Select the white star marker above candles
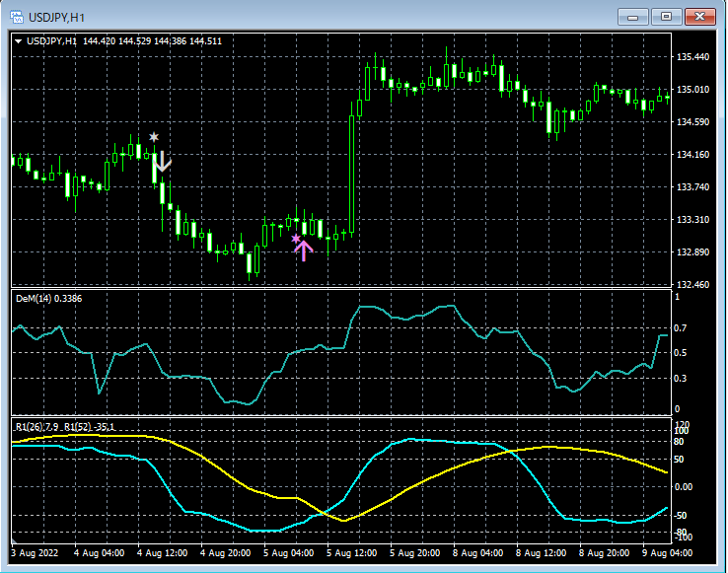Screen dimensions: 728x573 pyautogui.click(x=154, y=137)
